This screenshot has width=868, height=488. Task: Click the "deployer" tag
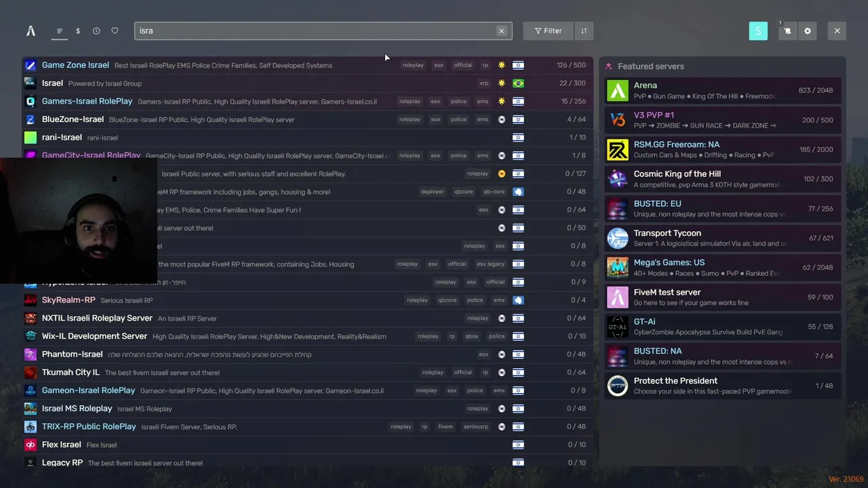433,192
